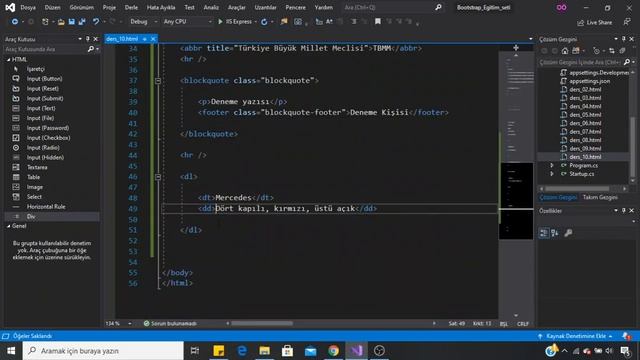Select the Table toolbox item
This screenshot has width=640, height=360.
click(33, 177)
